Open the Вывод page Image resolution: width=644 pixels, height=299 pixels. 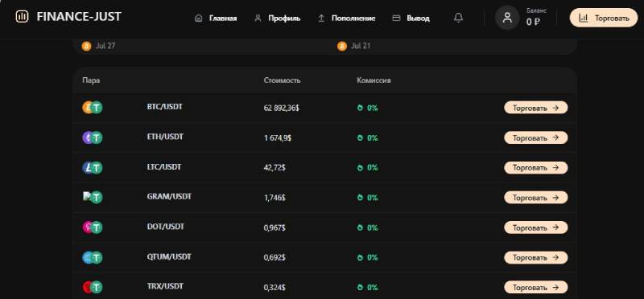(411, 18)
